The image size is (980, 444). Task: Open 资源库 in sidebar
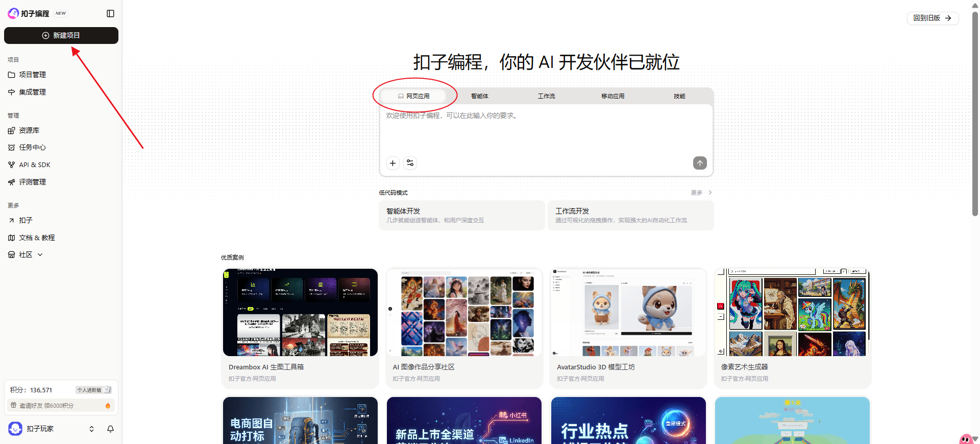29,130
